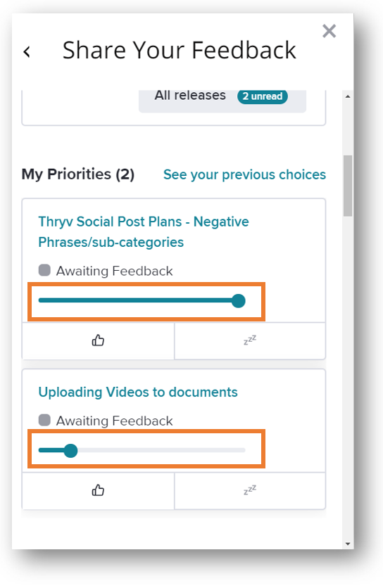Click the back arrow beside Share Your Feedback

coord(27,51)
